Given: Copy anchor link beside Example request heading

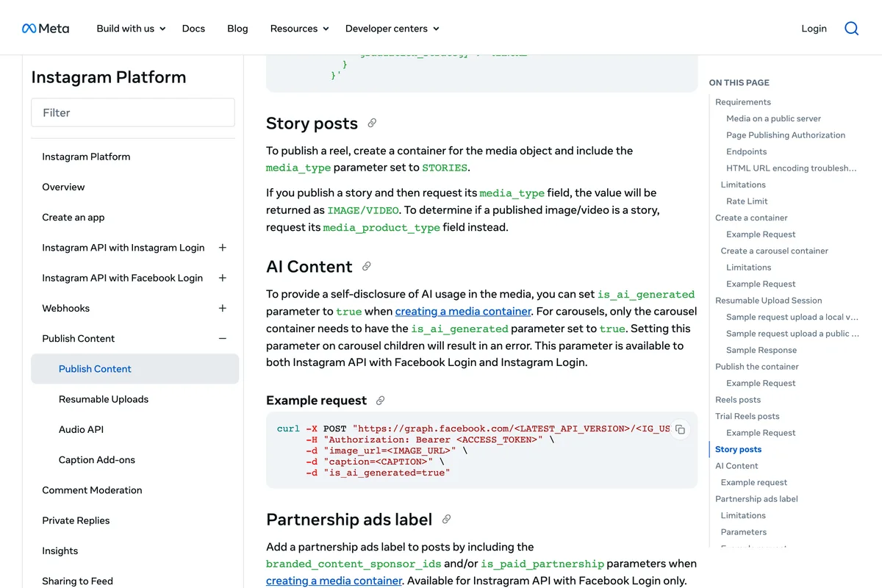Looking at the screenshot, I should pos(380,401).
